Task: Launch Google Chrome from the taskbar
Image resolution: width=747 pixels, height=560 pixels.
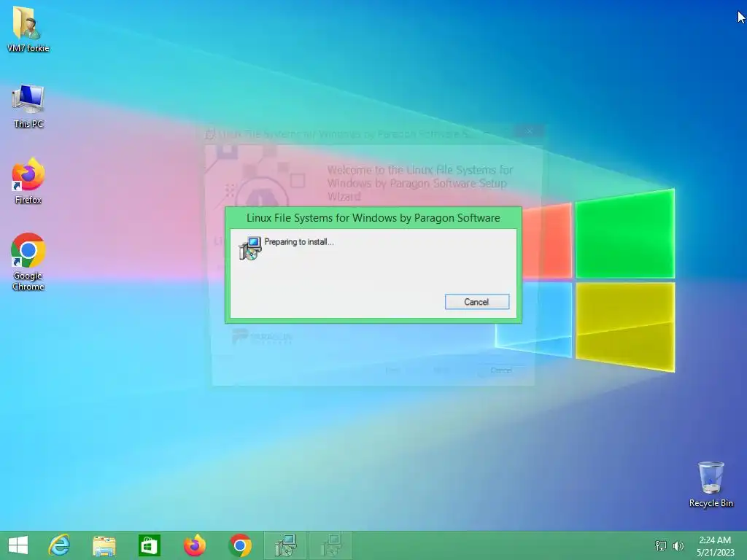Action: point(240,545)
